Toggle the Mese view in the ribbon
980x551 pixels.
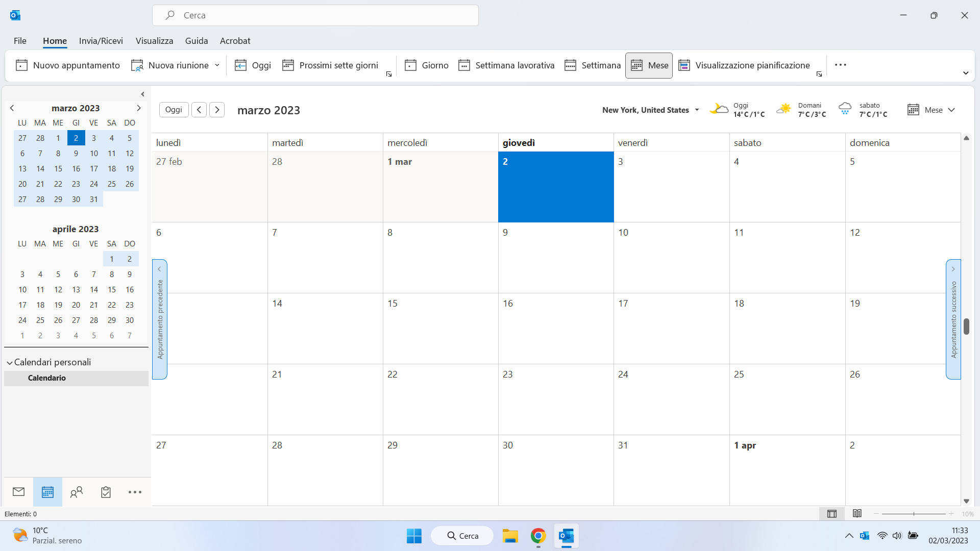point(649,65)
